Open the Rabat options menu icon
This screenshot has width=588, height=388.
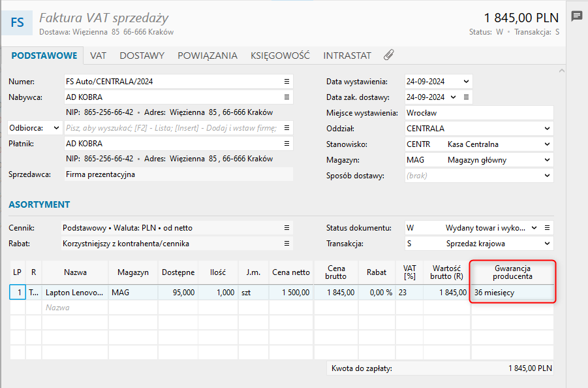click(286, 244)
